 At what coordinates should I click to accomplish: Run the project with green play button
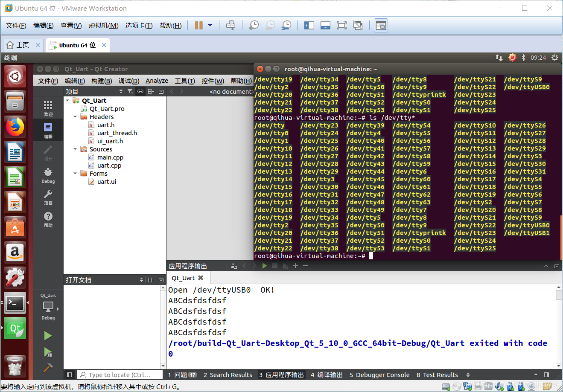pos(48,336)
